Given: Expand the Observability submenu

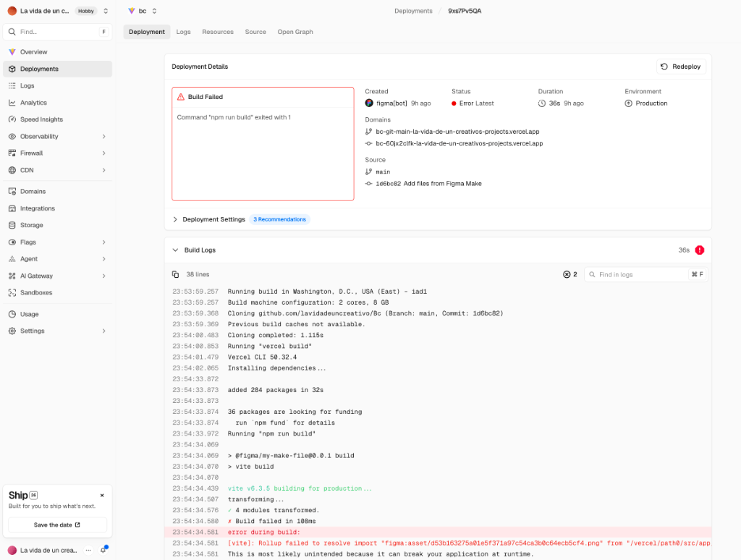Looking at the screenshot, I should pyautogui.click(x=103, y=137).
